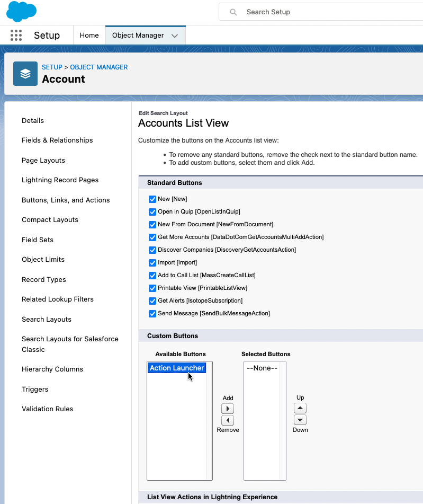Toggle Add to Call List checkbox

coord(152,276)
